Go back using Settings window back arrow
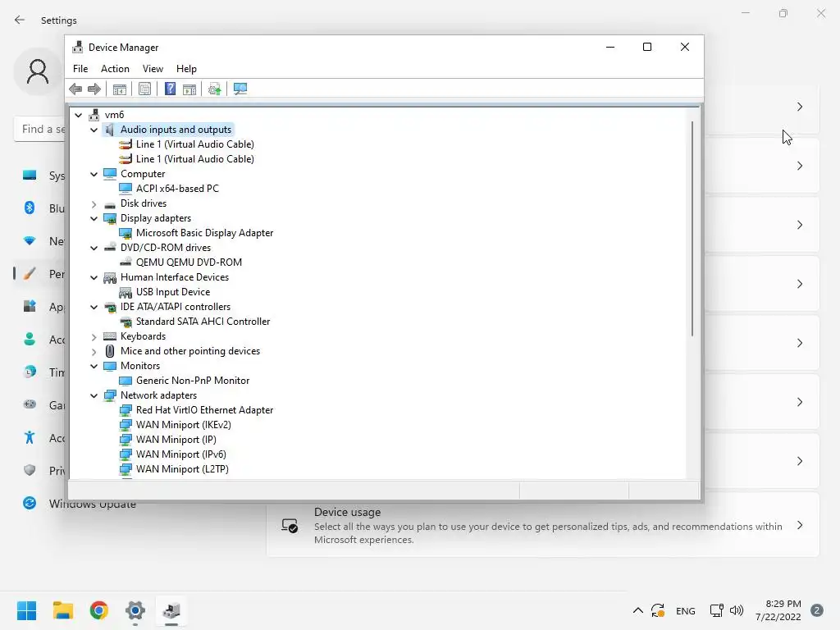The width and height of the screenshot is (840, 630). coord(20,20)
